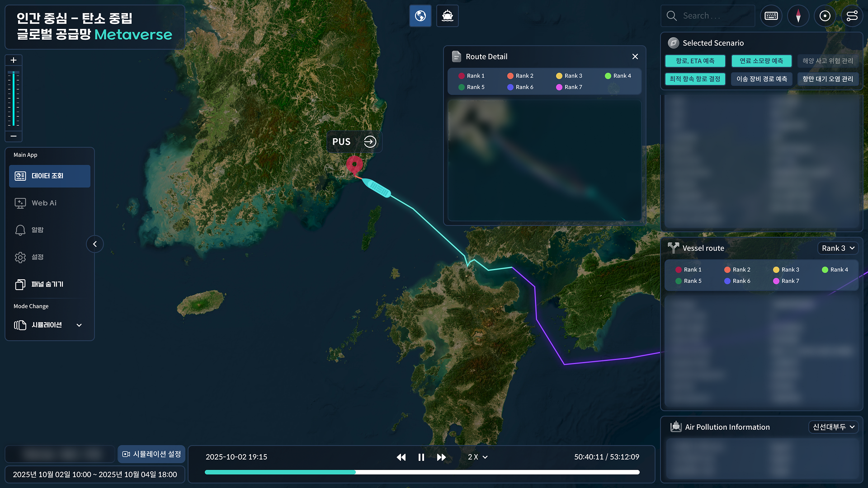Reset orientation with compass icon
Screen dimensions: 868x488
coord(798,16)
